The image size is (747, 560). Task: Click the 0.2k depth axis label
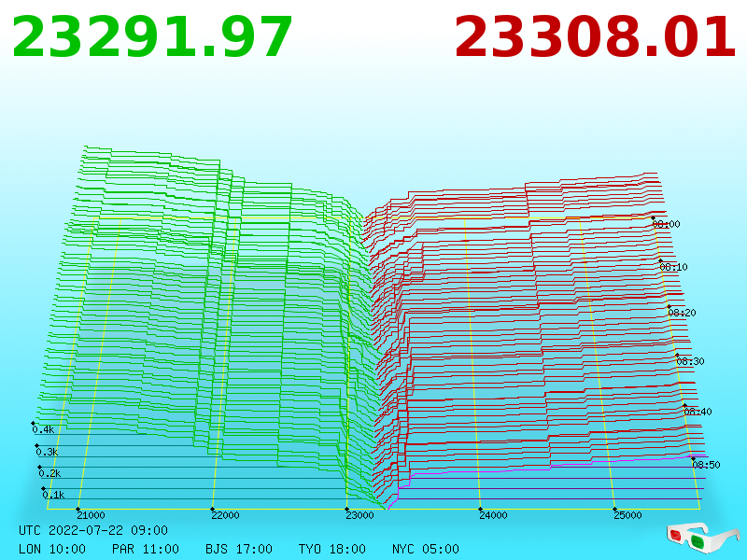pos(50,473)
